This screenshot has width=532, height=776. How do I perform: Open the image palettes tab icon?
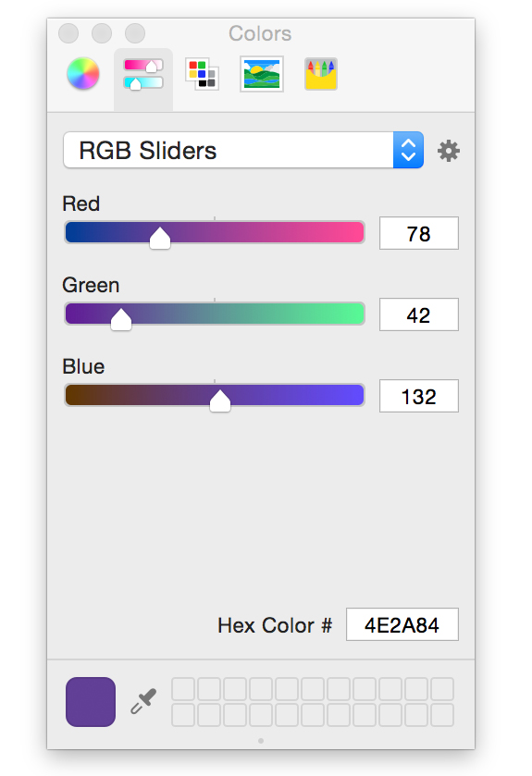click(262, 74)
